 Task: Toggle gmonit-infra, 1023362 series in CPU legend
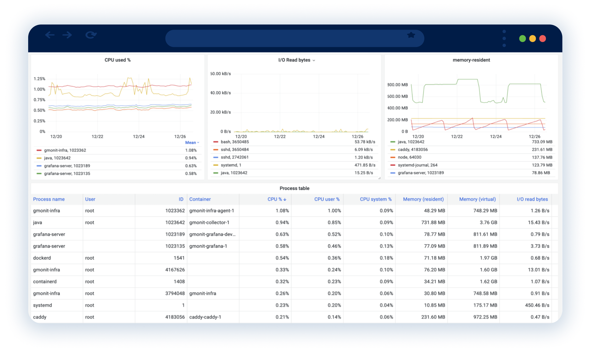click(x=65, y=150)
